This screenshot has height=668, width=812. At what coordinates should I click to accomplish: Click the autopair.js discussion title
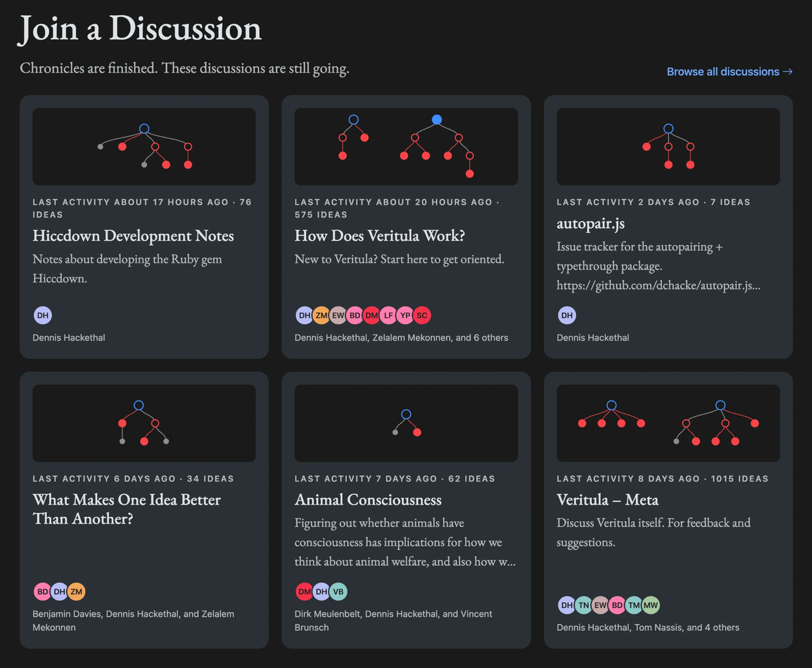click(x=590, y=223)
